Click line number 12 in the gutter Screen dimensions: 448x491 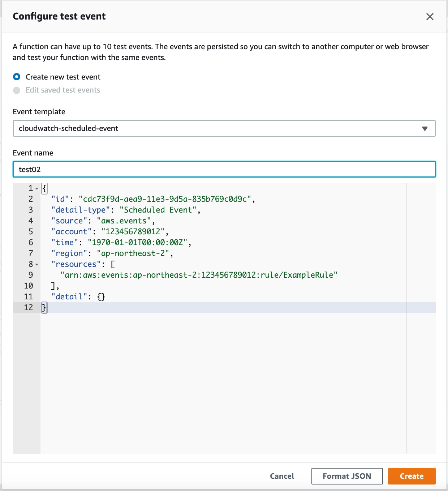[29, 308]
